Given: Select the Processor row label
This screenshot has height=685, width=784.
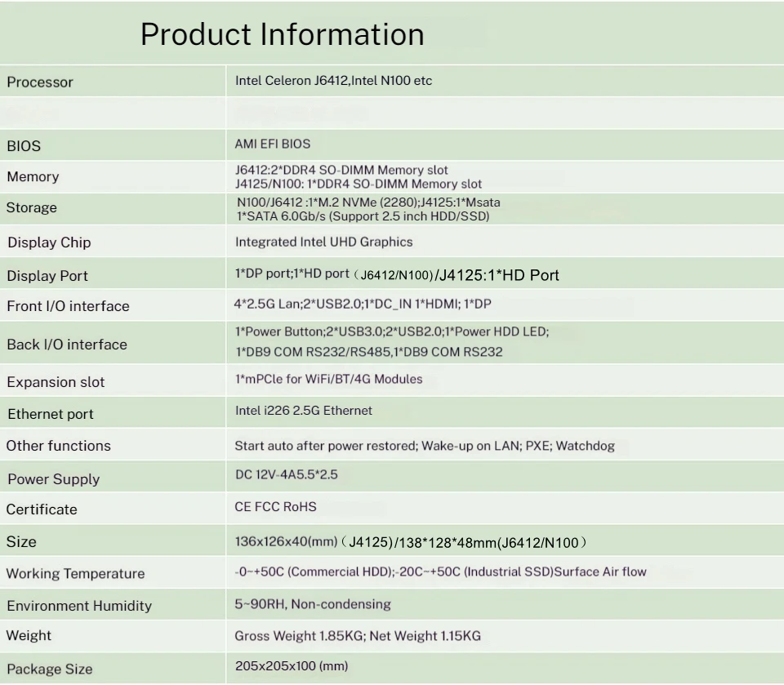Looking at the screenshot, I should pyautogui.click(x=39, y=82).
